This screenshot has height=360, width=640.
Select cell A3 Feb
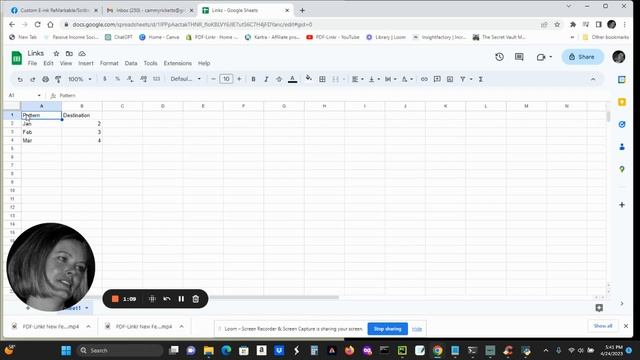tap(41, 132)
